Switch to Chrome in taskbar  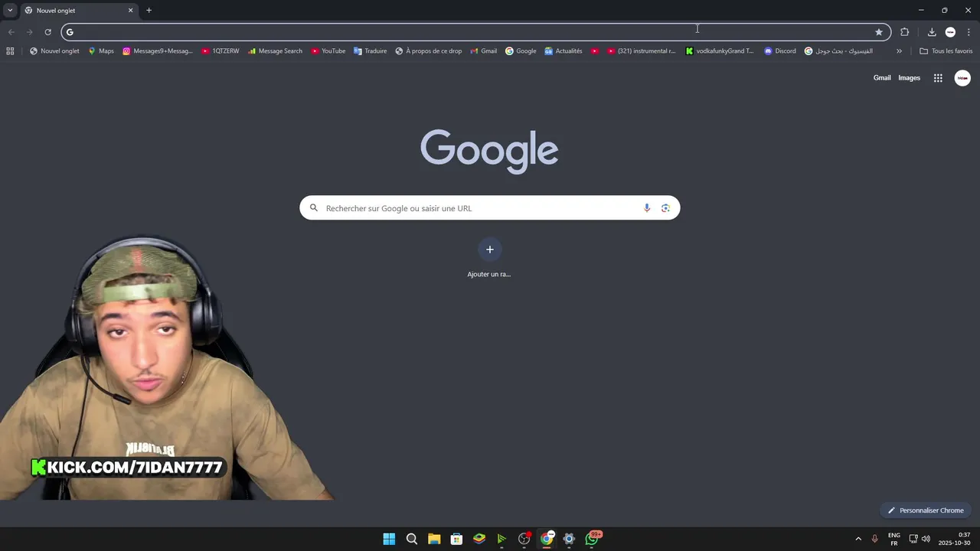click(x=547, y=539)
